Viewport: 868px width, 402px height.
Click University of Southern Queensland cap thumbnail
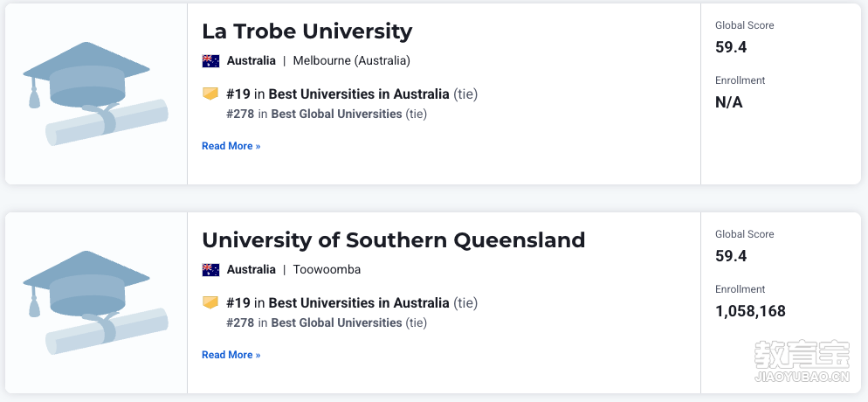point(96,302)
